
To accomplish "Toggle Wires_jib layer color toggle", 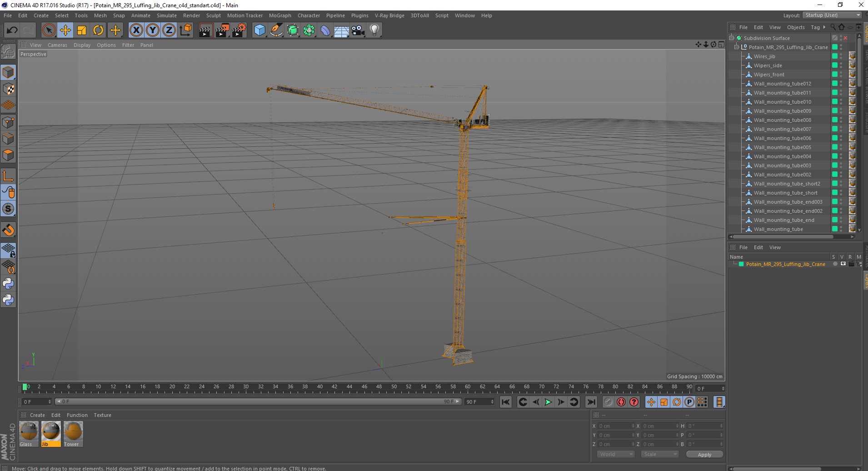I will coord(834,56).
